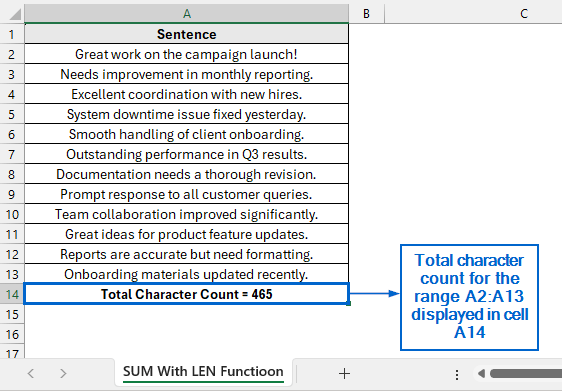Select cell 'Reports are accurate but need formatting.'
This screenshot has height=391, width=562.
click(186, 255)
